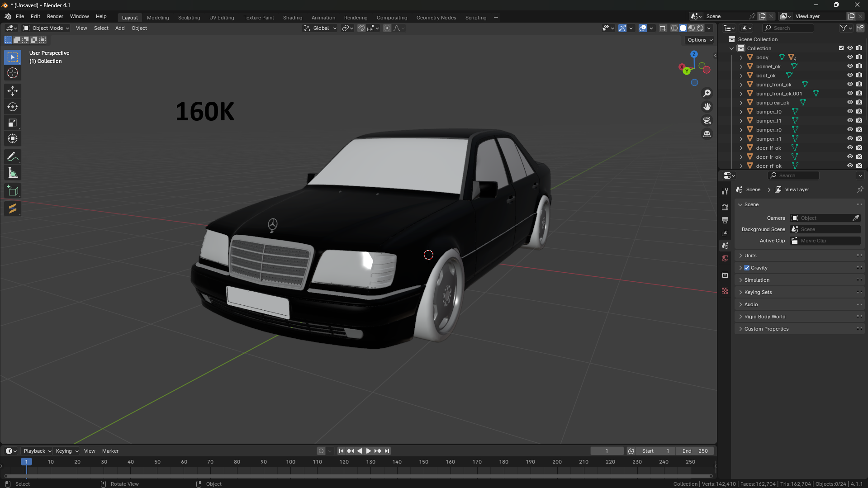Image resolution: width=868 pixels, height=488 pixels.
Task: Click the outliner Search field
Action: [787, 28]
